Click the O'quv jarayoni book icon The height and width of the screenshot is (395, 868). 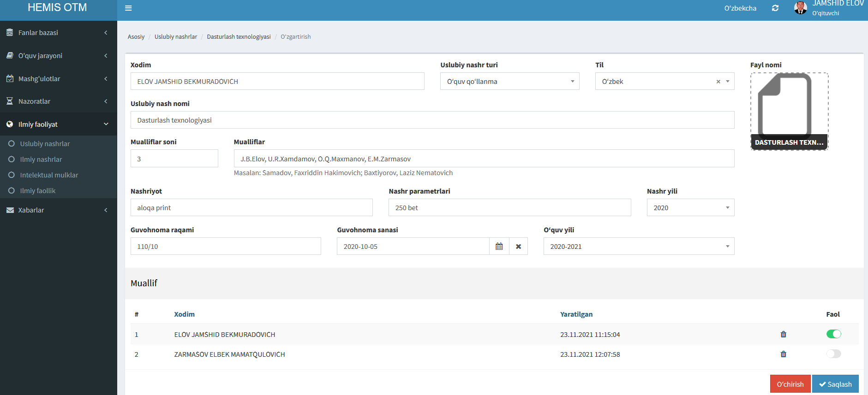point(10,56)
